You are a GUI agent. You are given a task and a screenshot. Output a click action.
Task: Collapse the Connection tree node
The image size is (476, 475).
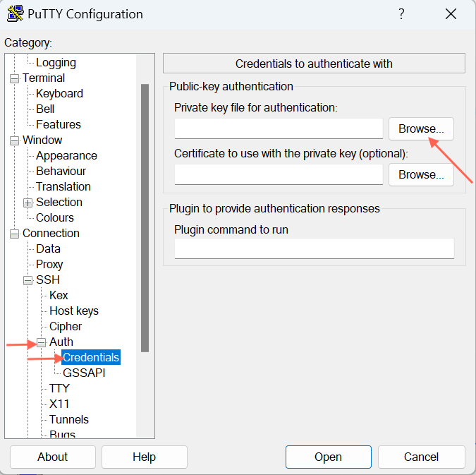[x=14, y=234]
